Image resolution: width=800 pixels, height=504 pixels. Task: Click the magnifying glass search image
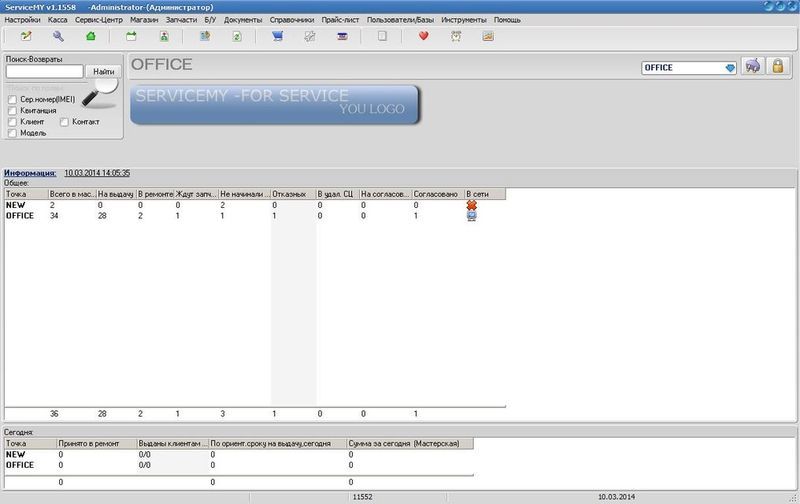point(101,92)
